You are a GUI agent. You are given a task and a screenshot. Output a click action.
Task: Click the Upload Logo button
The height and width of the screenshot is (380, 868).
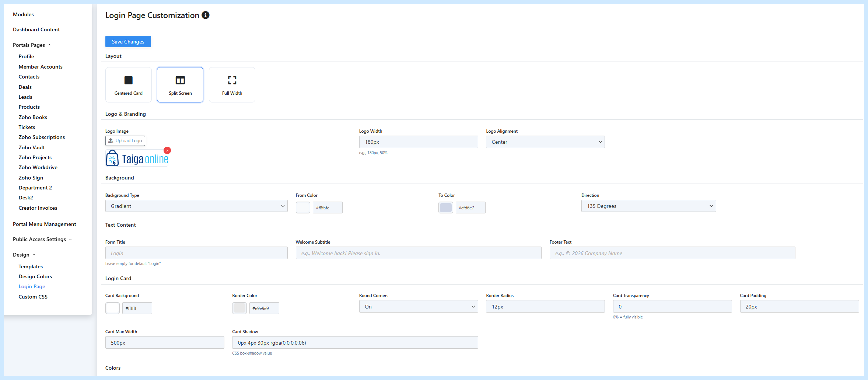pos(125,140)
